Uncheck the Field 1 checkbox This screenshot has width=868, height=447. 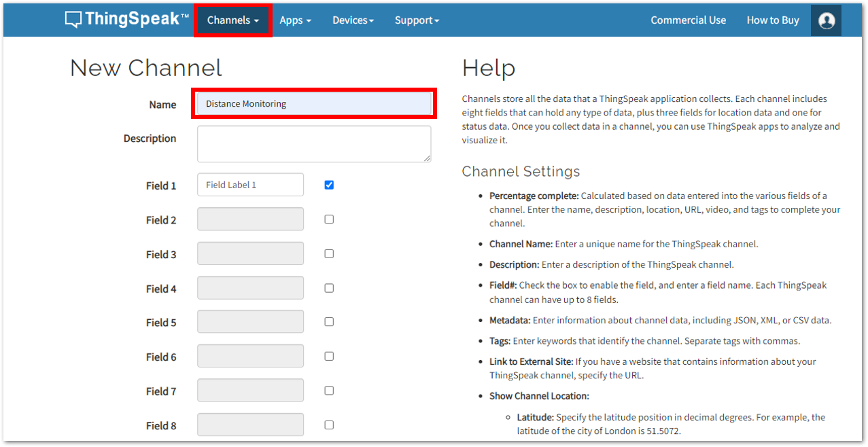coord(329,185)
